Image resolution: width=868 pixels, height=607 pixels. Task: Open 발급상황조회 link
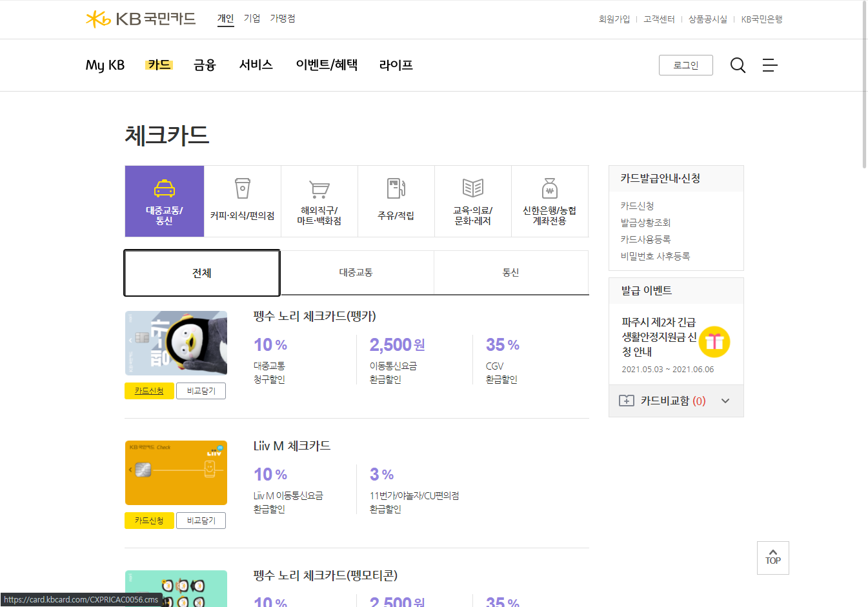[645, 223]
